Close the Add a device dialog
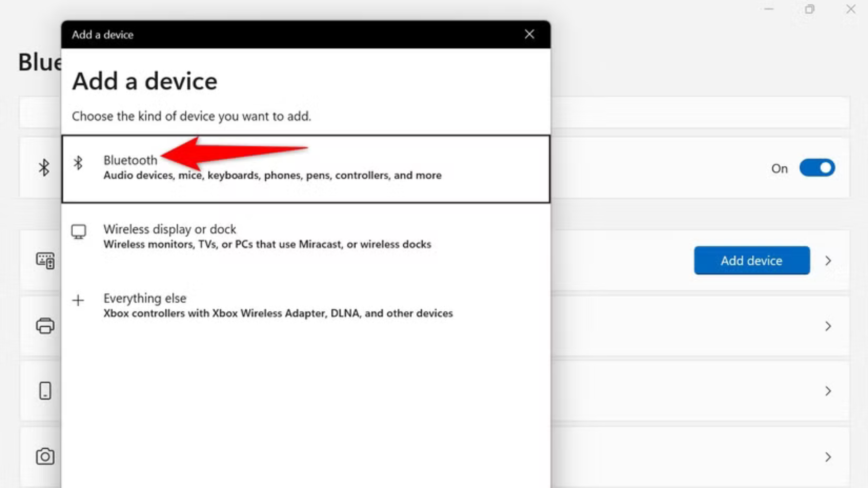Screen dimensions: 868x488 [529, 34]
